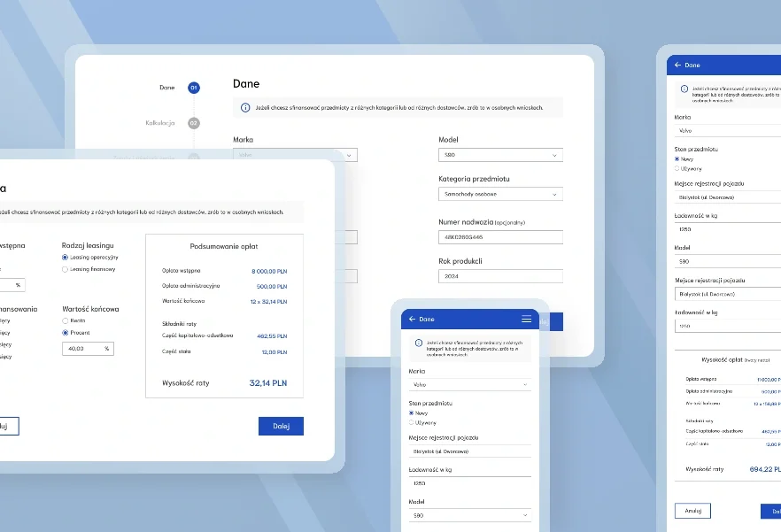The width and height of the screenshot is (781, 532).
Task: Click the 8 000,00 PLN opłata wstępna value
Action: (x=269, y=272)
